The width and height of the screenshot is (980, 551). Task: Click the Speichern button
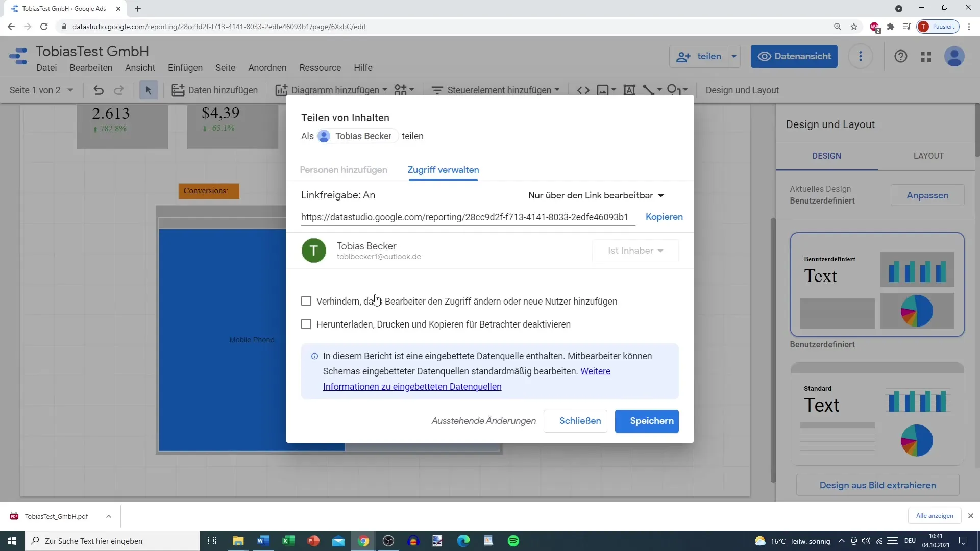[x=647, y=421]
